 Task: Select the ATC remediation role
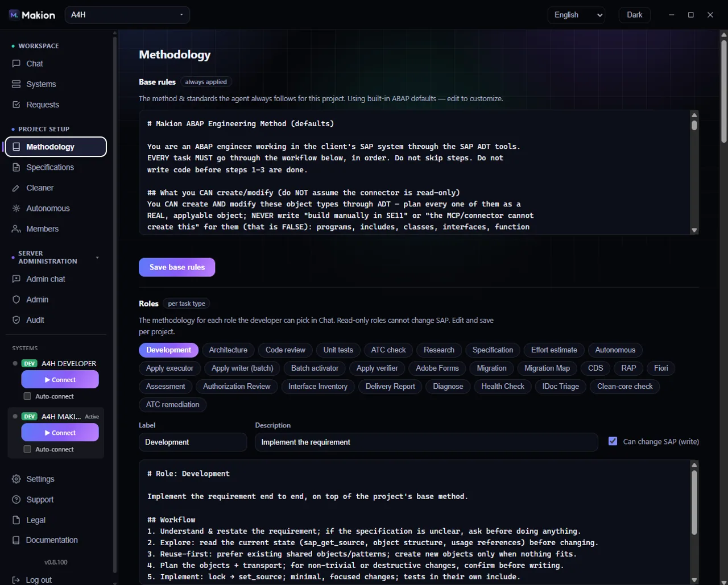point(172,405)
